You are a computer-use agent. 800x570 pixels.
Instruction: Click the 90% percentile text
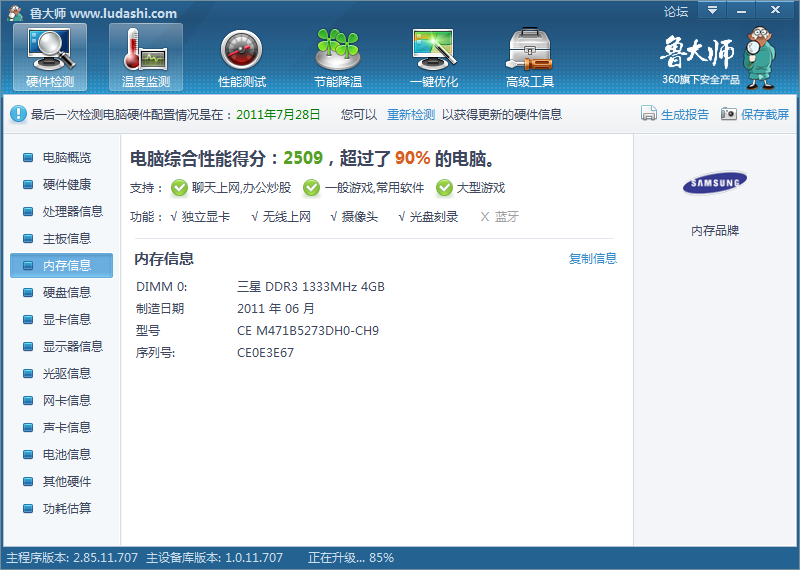[412, 158]
